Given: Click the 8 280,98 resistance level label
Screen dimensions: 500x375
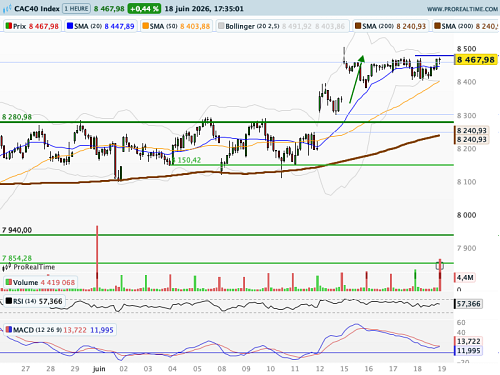Looking at the screenshot, I should [x=17, y=117].
